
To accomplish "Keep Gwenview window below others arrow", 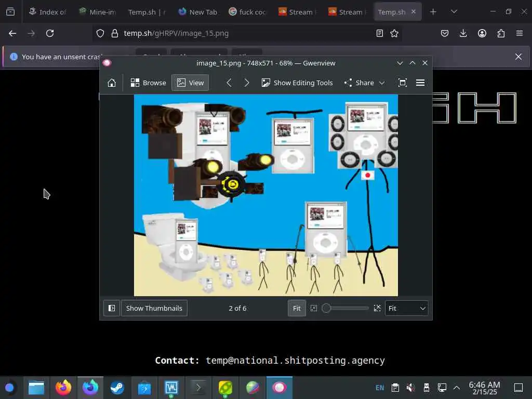I will pyautogui.click(x=400, y=63).
